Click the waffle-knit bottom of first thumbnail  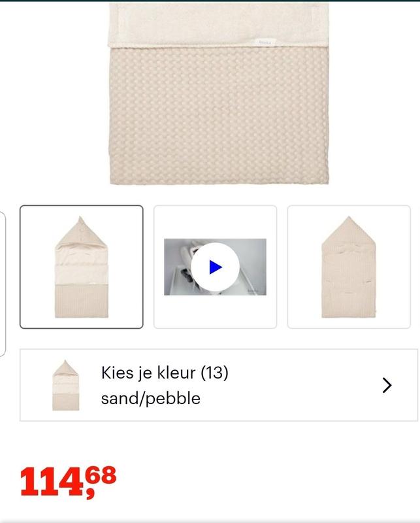coord(81,301)
